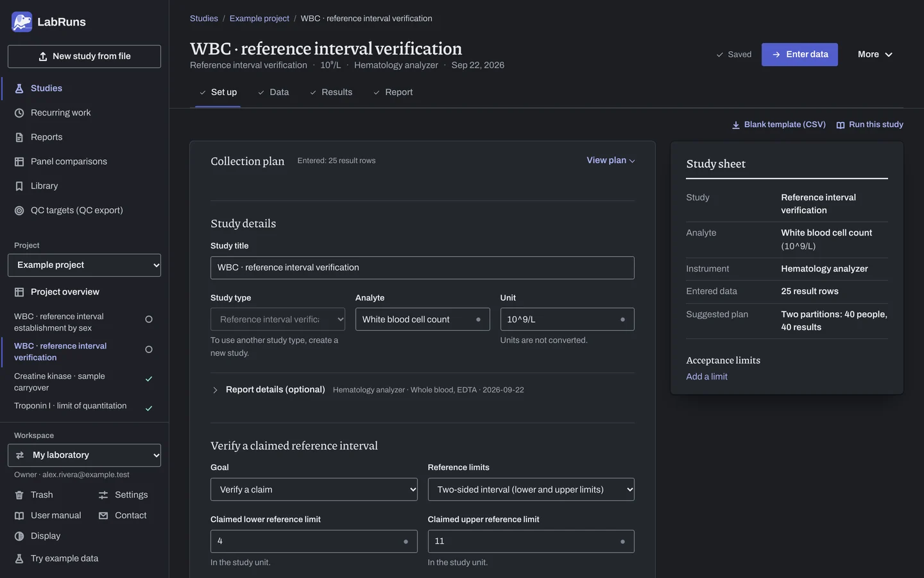This screenshot has height=578, width=924.
Task: Click the QC targets bullseye icon
Action: click(19, 211)
